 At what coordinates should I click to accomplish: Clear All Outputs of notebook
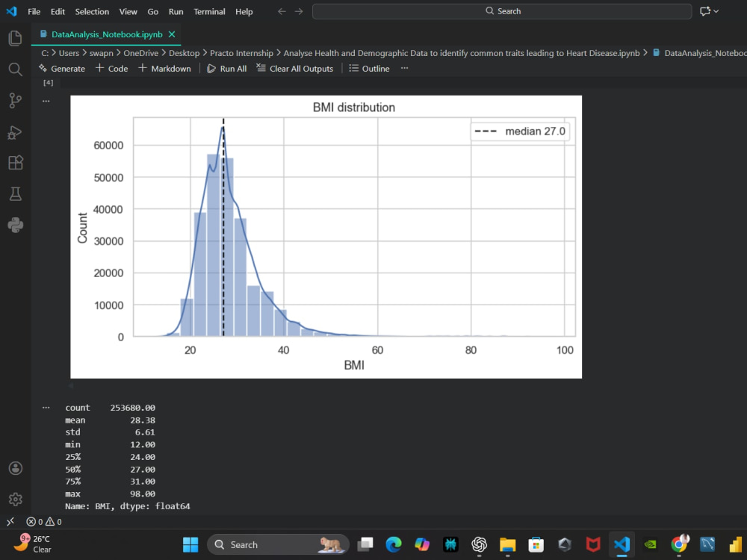click(x=295, y=69)
